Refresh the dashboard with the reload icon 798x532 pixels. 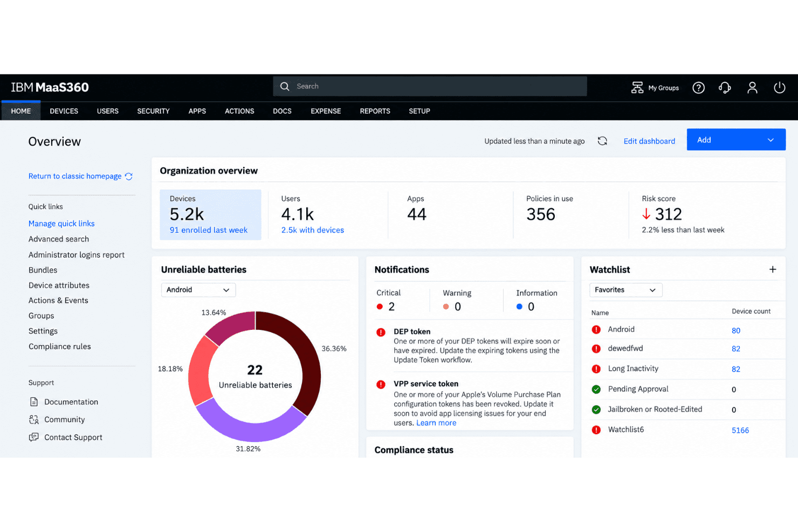coord(602,141)
